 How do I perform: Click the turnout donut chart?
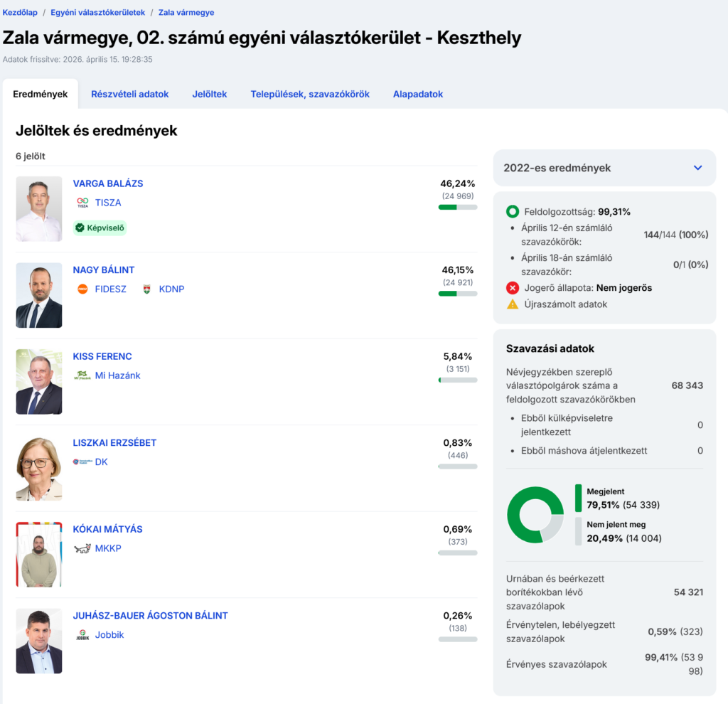(535, 515)
